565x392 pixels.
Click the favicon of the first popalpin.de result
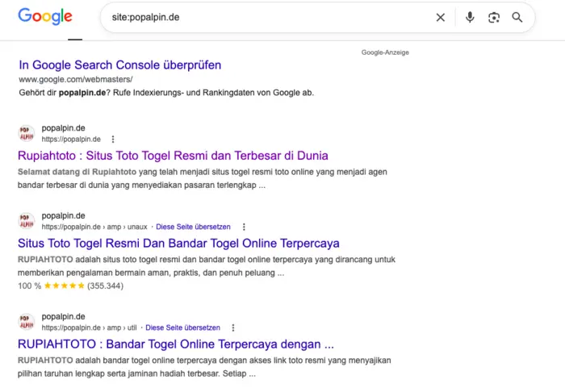click(27, 134)
